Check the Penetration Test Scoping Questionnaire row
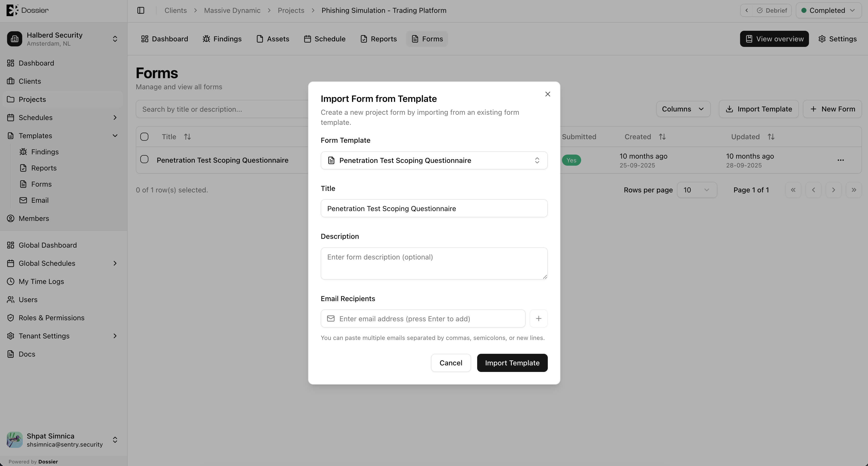Viewport: 868px width, 466px height. pyautogui.click(x=144, y=159)
